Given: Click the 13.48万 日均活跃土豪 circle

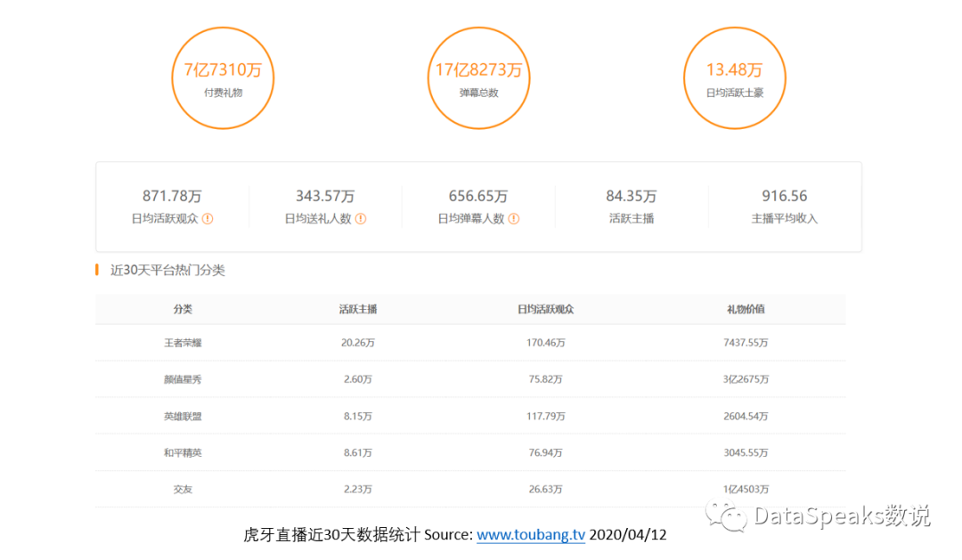Looking at the screenshot, I should [734, 77].
